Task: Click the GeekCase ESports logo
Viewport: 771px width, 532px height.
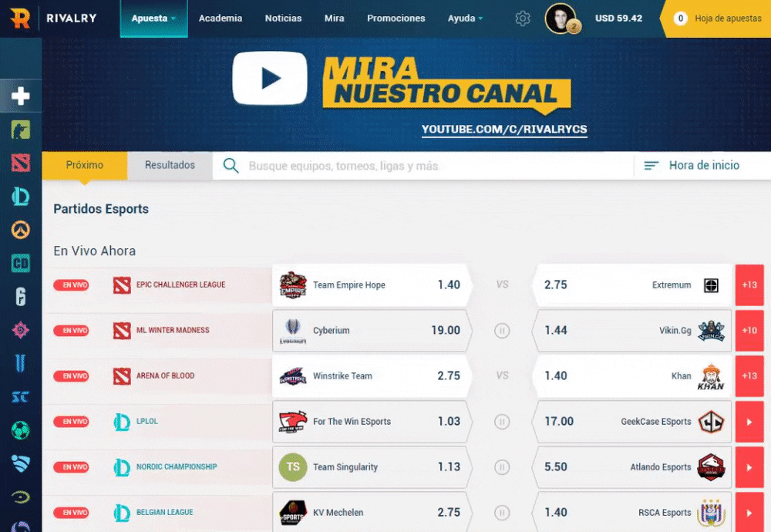Action: (711, 422)
